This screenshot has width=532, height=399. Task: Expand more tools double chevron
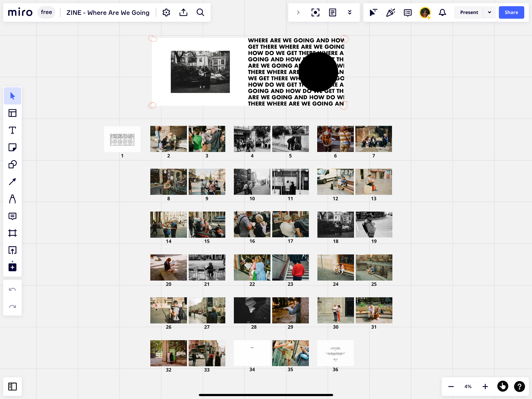tap(350, 12)
